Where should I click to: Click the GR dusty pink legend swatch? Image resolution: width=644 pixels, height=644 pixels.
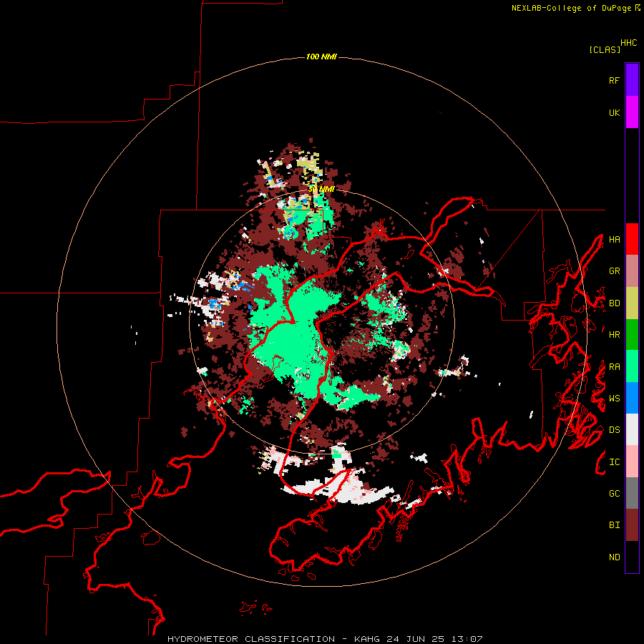point(632,271)
